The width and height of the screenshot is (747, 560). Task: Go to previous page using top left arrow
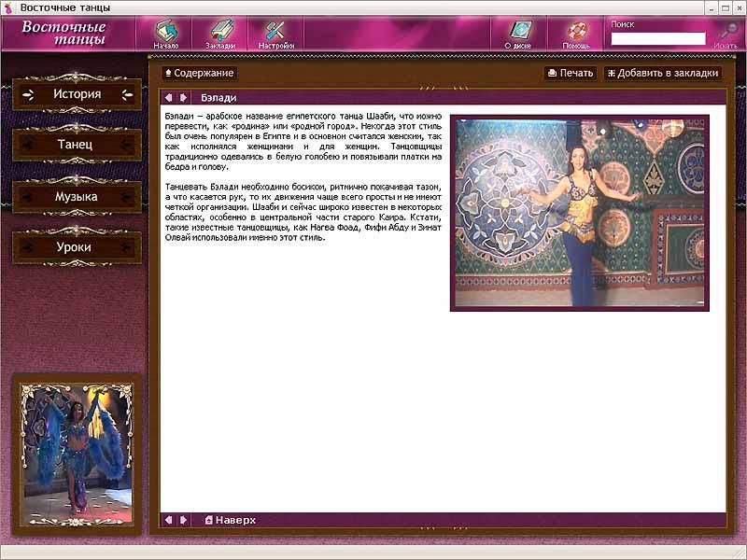click(x=168, y=97)
